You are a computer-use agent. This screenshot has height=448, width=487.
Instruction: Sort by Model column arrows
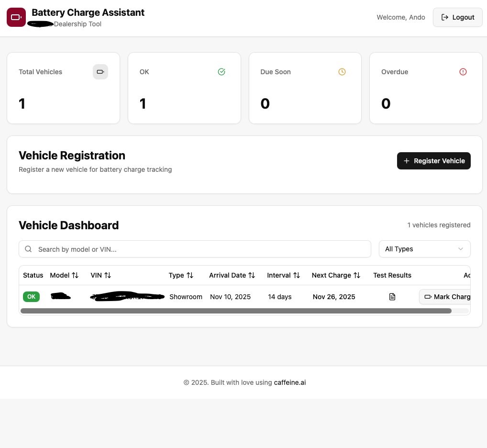pyautogui.click(x=75, y=275)
